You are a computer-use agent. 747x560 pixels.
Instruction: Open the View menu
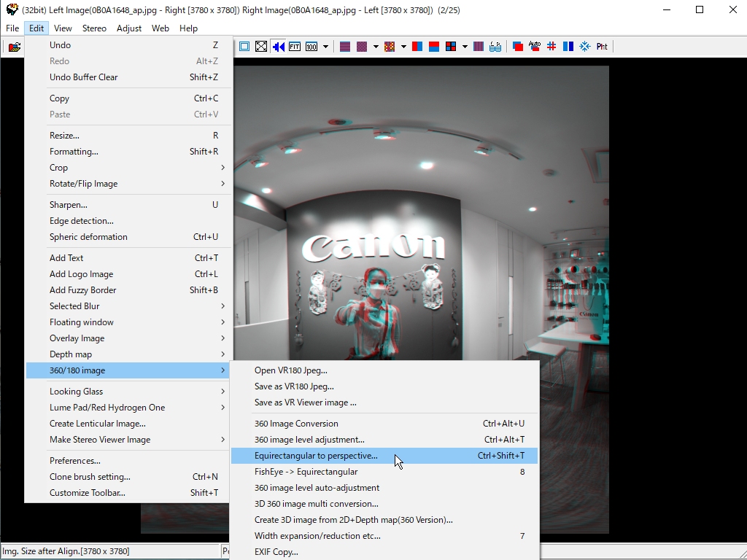click(x=63, y=28)
